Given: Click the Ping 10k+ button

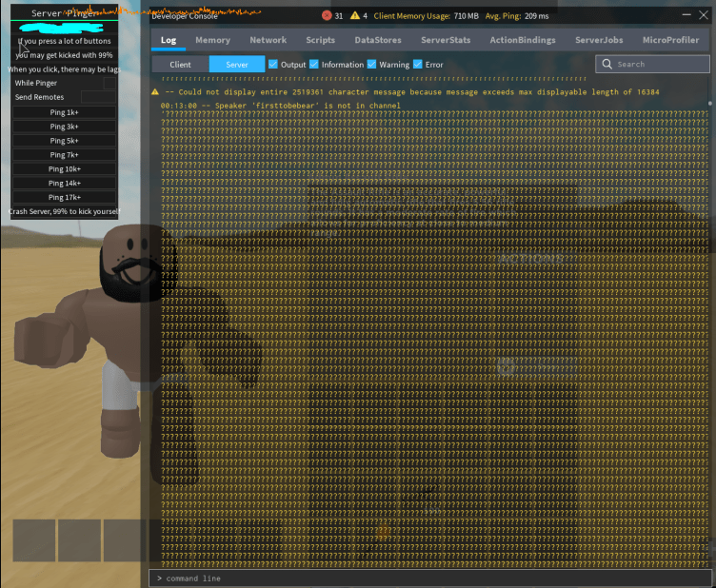Looking at the screenshot, I should coord(65,168).
